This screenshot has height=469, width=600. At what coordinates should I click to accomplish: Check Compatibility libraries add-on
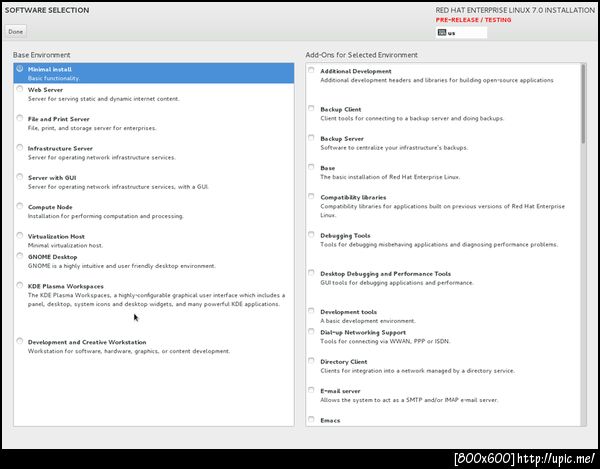click(311, 196)
